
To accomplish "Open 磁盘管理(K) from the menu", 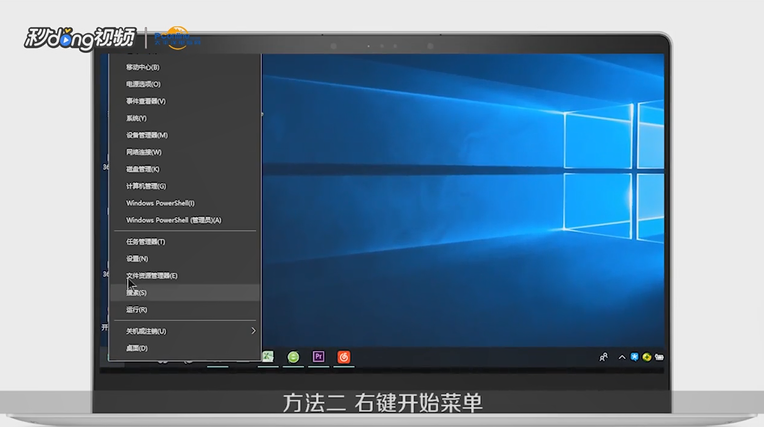I will [x=185, y=169].
